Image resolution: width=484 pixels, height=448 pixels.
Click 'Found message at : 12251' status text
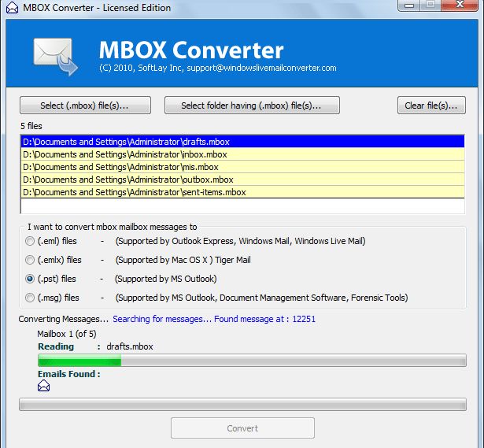[265, 319]
